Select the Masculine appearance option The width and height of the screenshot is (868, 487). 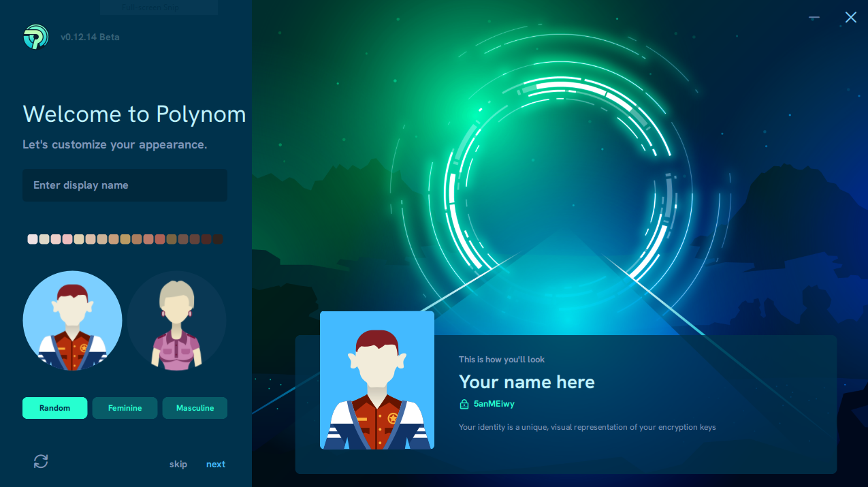(x=195, y=408)
